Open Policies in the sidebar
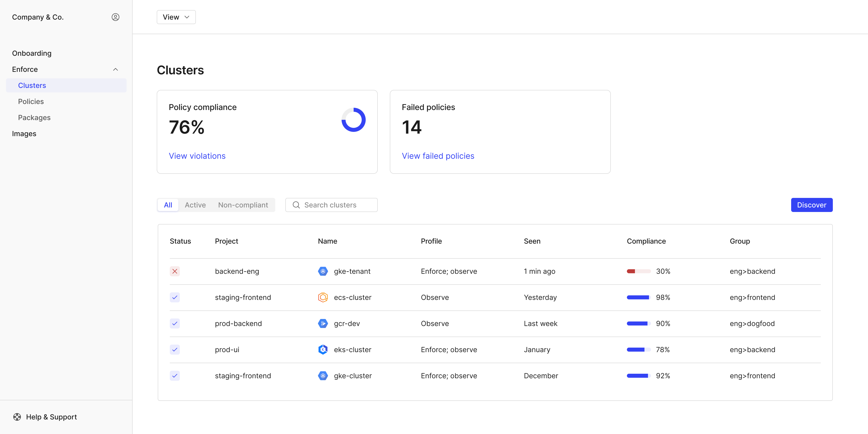 [31, 101]
